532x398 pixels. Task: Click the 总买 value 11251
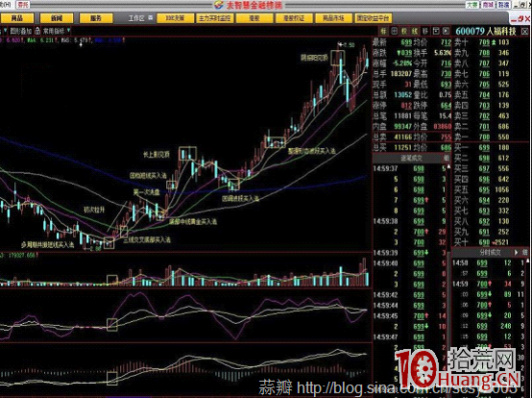(402, 148)
